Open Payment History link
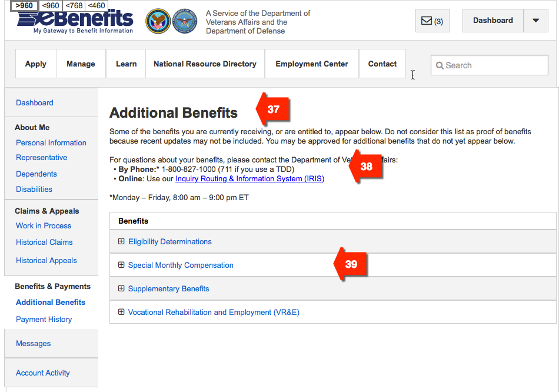The height and width of the screenshot is (392, 559). tap(44, 319)
